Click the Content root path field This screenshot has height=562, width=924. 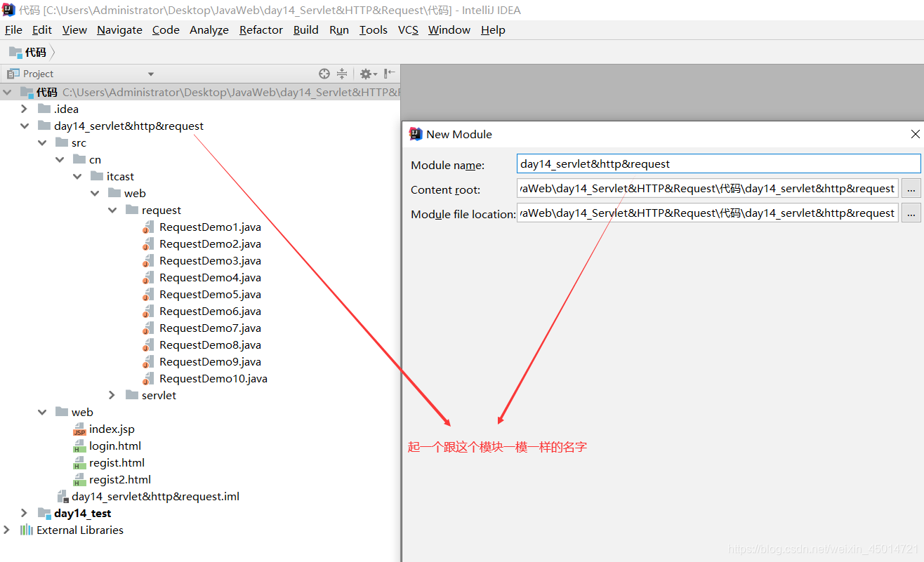point(708,188)
